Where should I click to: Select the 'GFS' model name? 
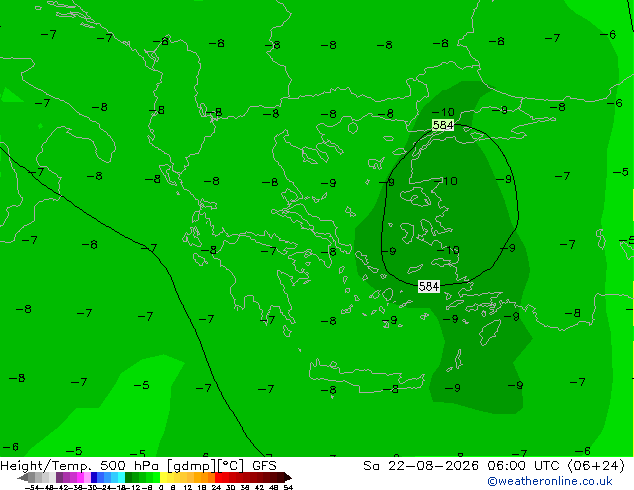click(264, 466)
